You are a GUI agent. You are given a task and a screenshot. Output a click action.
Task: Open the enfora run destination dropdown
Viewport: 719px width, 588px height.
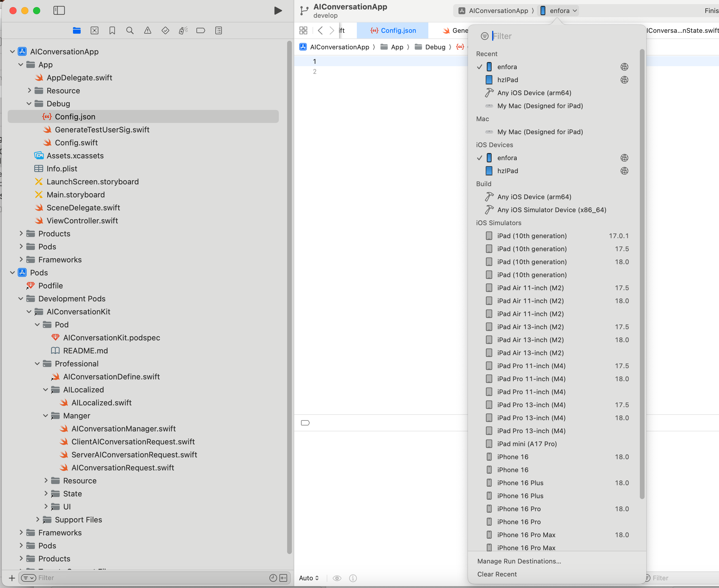click(559, 11)
